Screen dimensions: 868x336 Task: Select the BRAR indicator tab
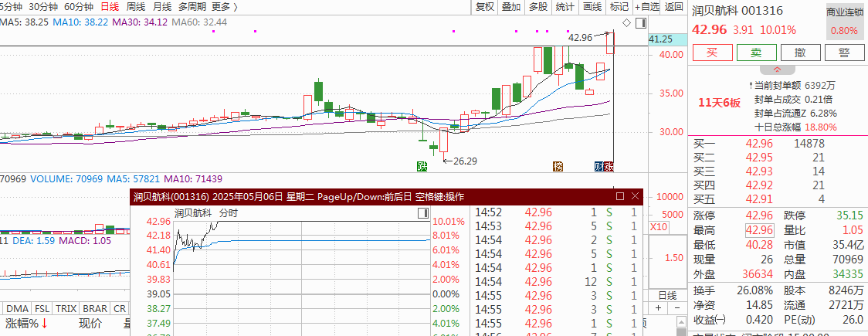[95, 309]
